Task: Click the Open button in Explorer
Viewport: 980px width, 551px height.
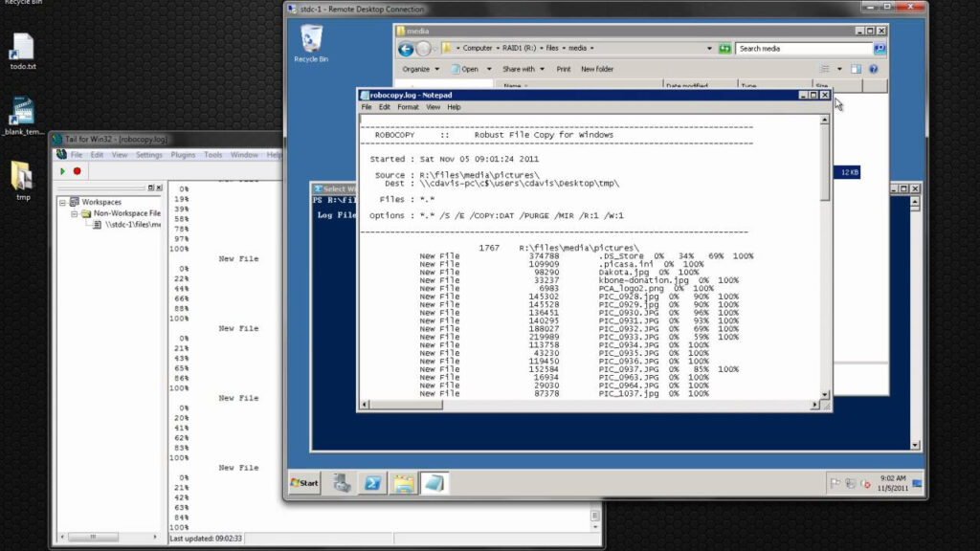Action: coord(466,69)
